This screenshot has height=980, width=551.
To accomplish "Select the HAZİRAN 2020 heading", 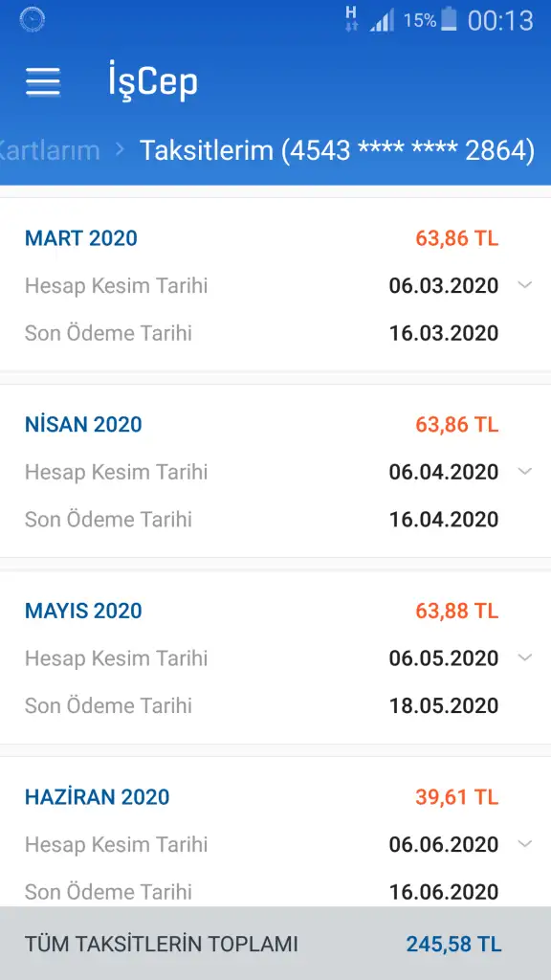I will 98,797.
